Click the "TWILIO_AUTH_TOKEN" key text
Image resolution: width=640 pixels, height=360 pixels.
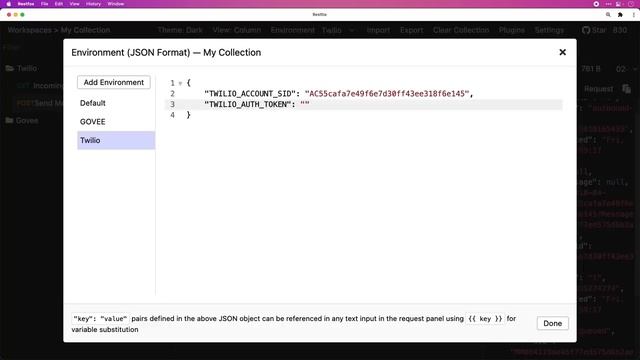point(247,104)
